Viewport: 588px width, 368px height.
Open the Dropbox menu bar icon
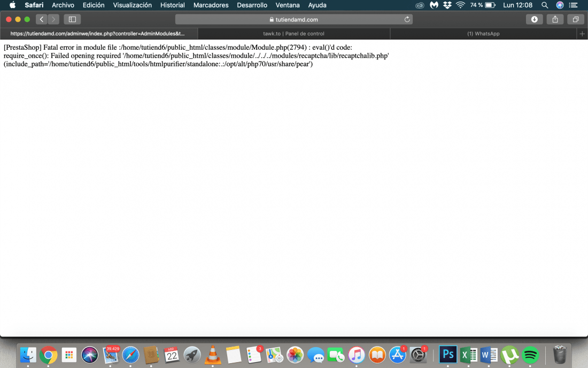(447, 5)
